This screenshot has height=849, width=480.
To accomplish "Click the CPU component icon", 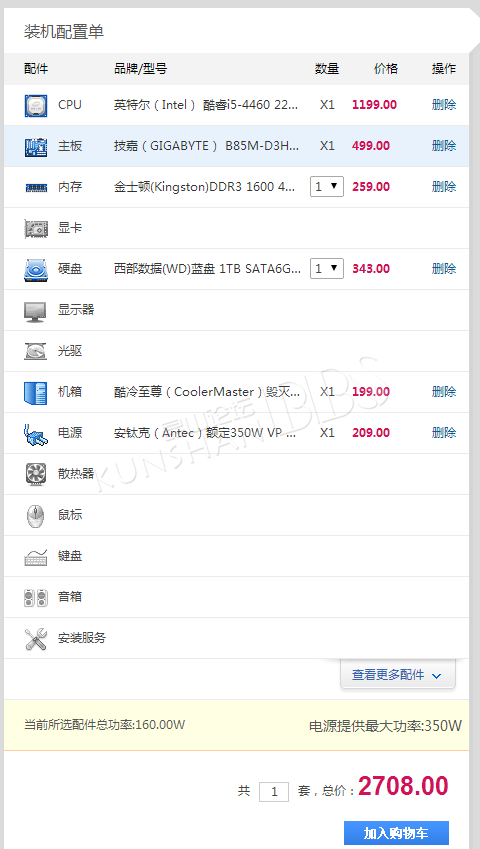I will (36, 105).
